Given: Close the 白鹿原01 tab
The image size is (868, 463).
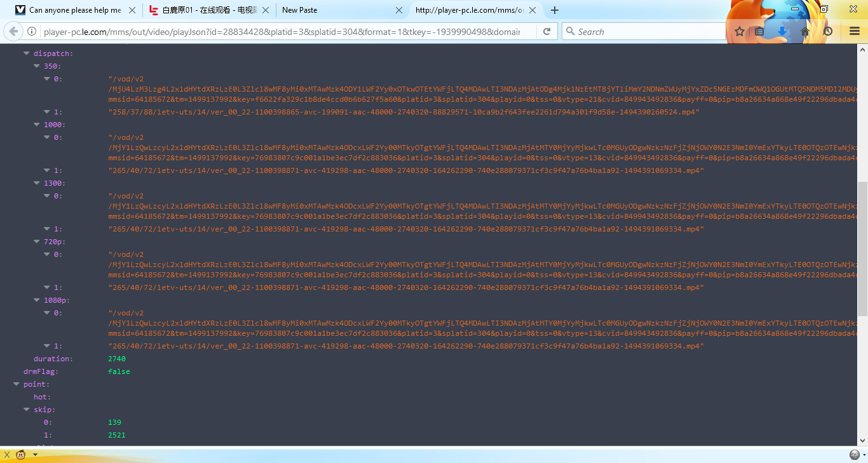Looking at the screenshot, I should coord(266,10).
